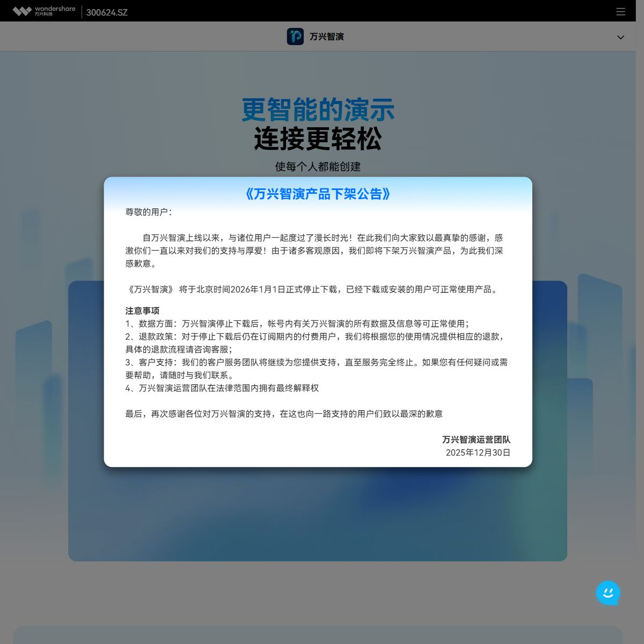Open the smiley chat support bubble
This screenshot has width=644, height=644.
(608, 593)
